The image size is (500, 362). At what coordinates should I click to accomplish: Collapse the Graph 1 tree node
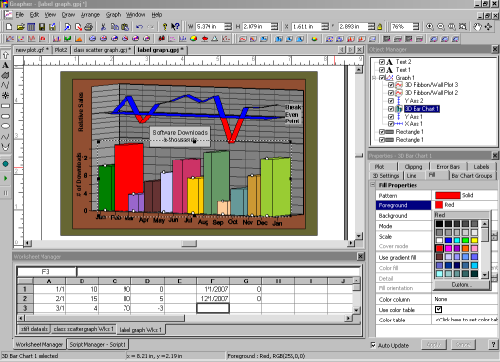pos(374,78)
